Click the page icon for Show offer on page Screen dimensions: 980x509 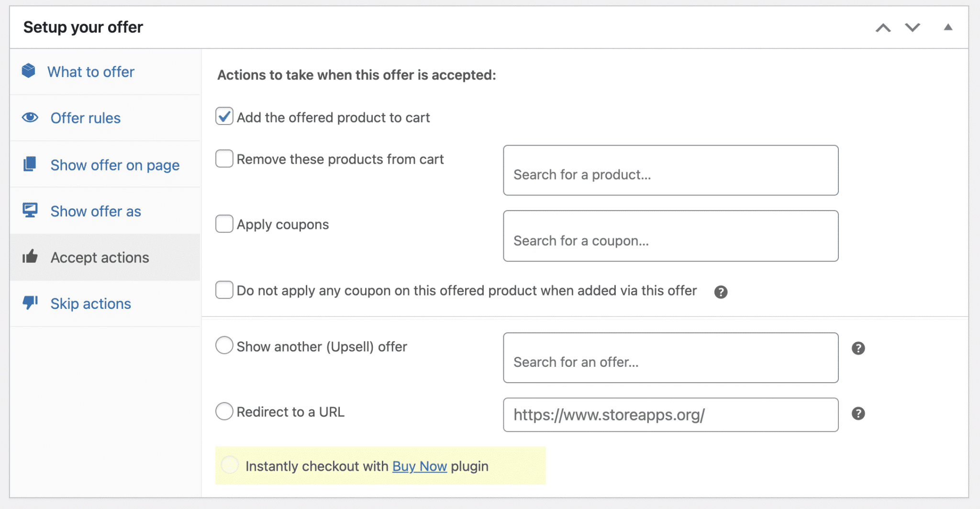click(x=30, y=164)
